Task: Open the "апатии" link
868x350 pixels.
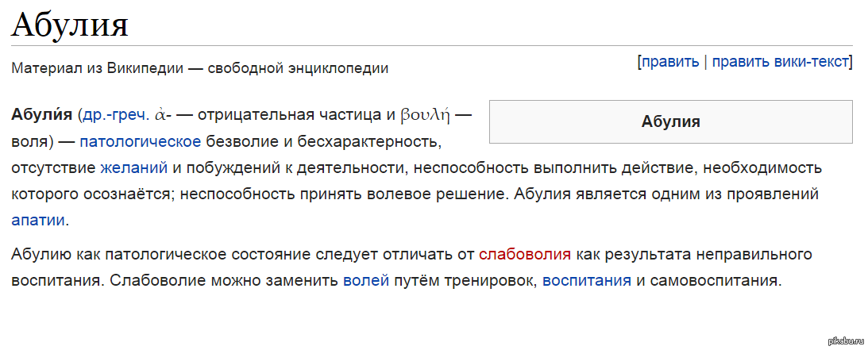Action: pyautogui.click(x=39, y=219)
